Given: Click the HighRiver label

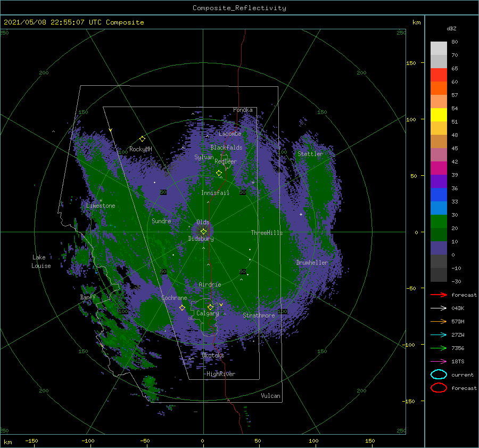Looking at the screenshot, I should pyautogui.click(x=221, y=374).
